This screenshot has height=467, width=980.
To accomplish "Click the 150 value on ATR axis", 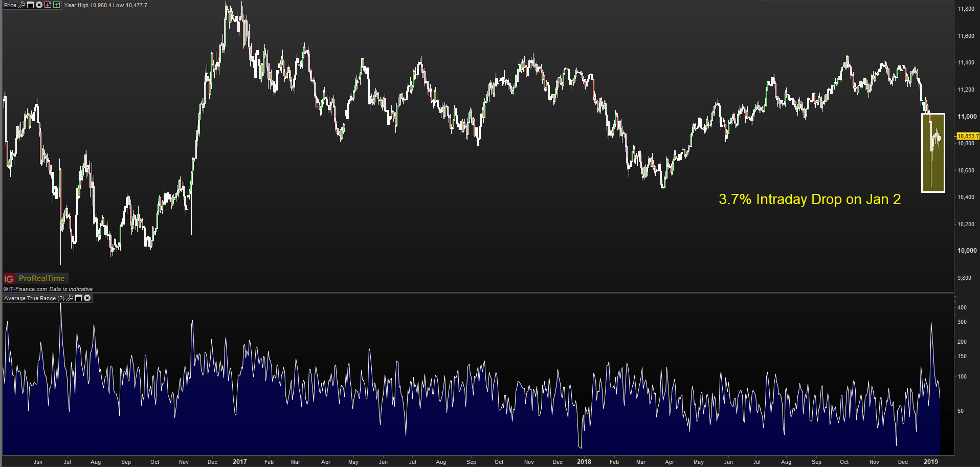I will point(962,356).
